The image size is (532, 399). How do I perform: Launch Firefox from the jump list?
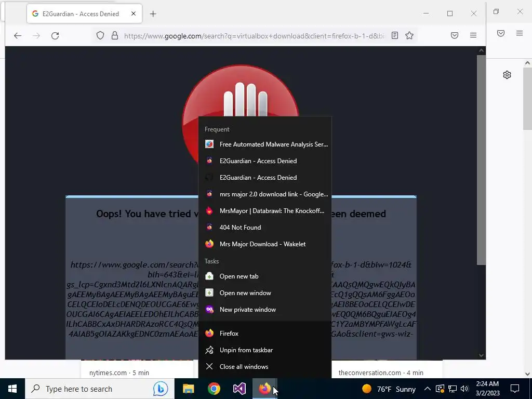(x=265, y=333)
